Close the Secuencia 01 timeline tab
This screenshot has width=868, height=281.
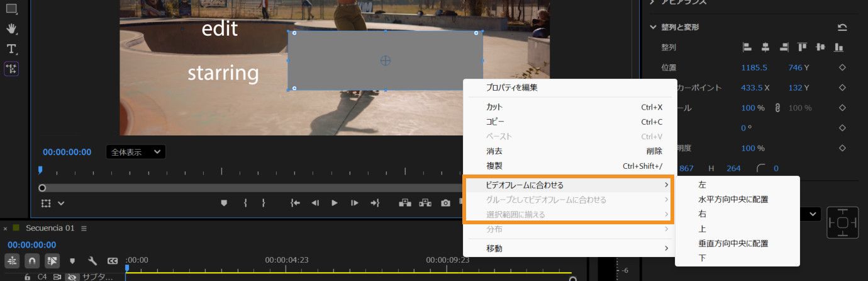click(5, 229)
